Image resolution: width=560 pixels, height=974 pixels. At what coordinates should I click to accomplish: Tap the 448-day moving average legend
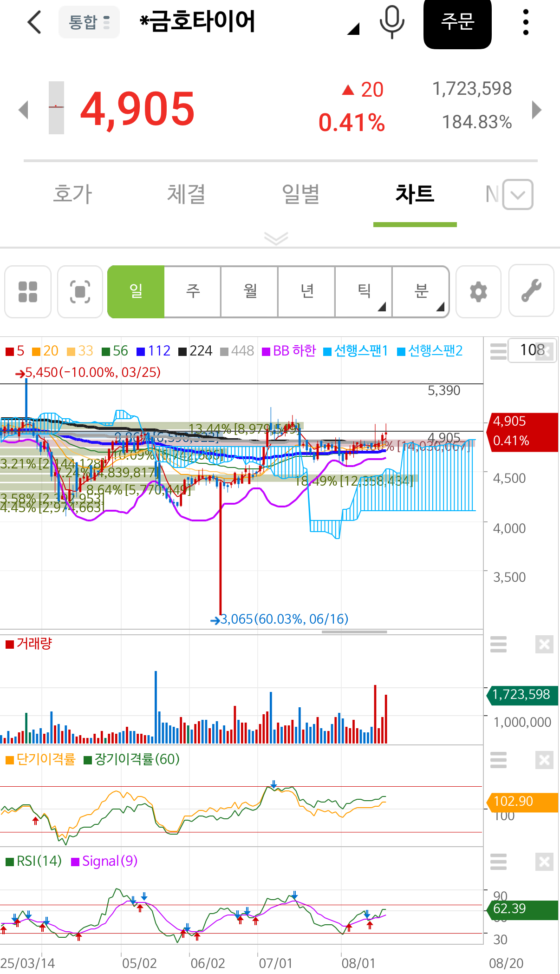click(237, 351)
